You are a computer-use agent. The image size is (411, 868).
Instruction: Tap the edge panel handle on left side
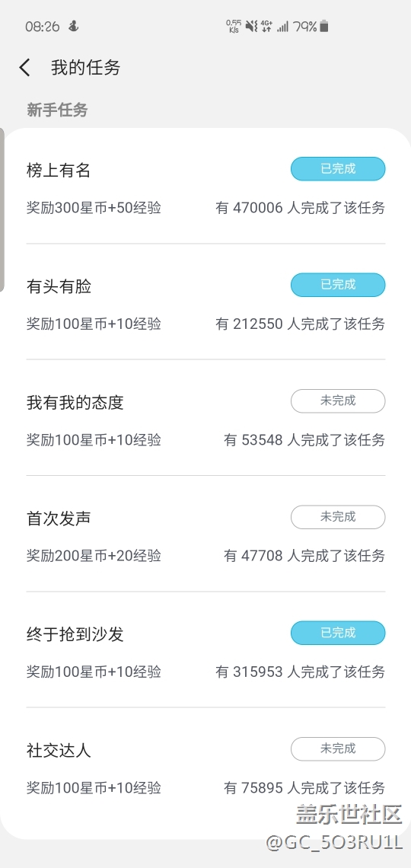point(2,209)
